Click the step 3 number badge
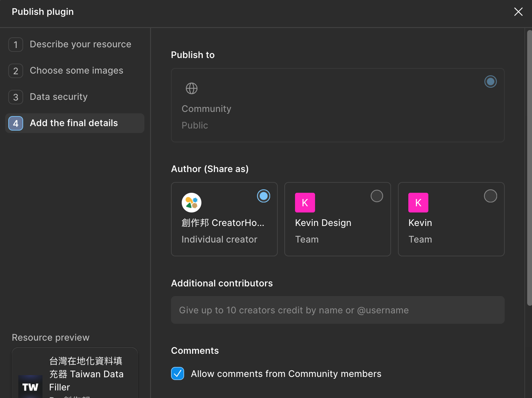Screen dimensions: 532x398 tap(16, 97)
